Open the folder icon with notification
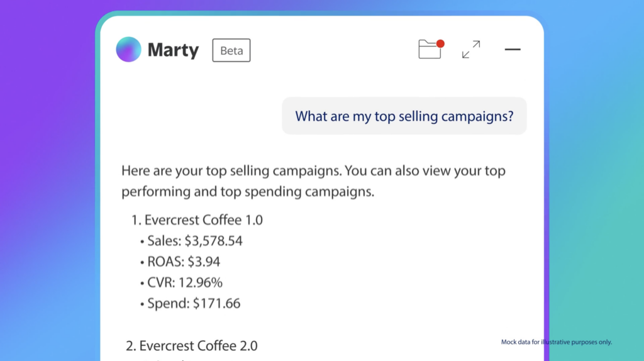Image resolution: width=644 pixels, height=361 pixels. (430, 50)
